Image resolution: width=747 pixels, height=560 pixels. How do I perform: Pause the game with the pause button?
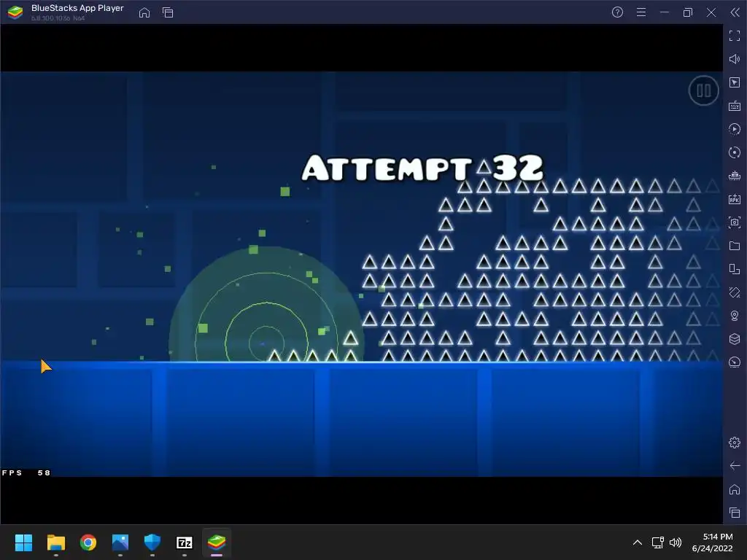(x=703, y=90)
